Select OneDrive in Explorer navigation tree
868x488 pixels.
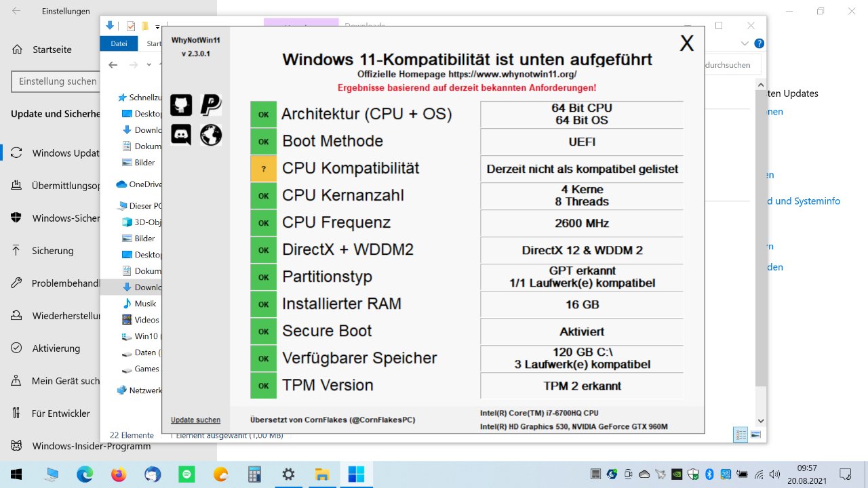139,184
